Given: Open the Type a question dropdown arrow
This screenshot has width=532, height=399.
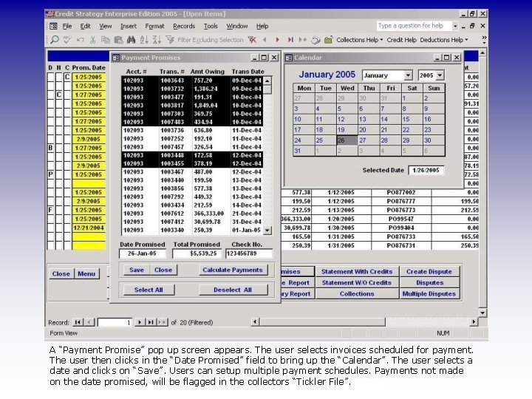Looking at the screenshot, I should pos(455,26).
